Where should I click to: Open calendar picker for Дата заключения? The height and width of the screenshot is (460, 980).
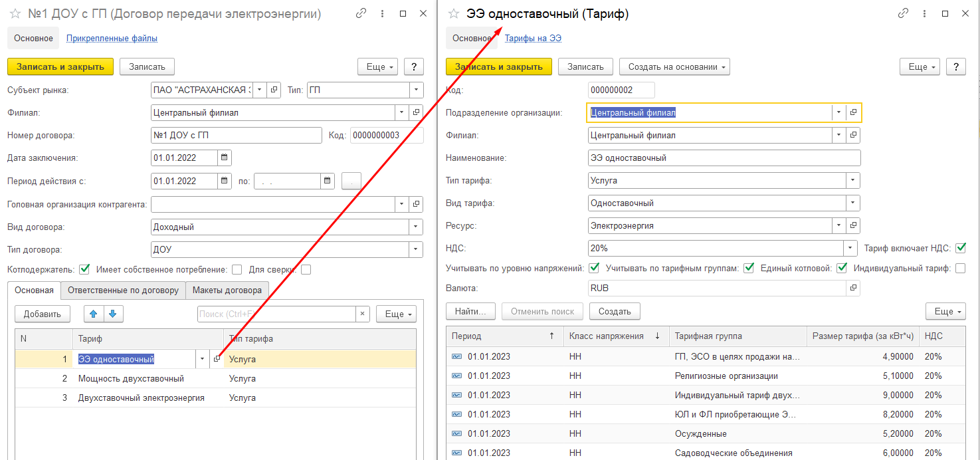225,158
